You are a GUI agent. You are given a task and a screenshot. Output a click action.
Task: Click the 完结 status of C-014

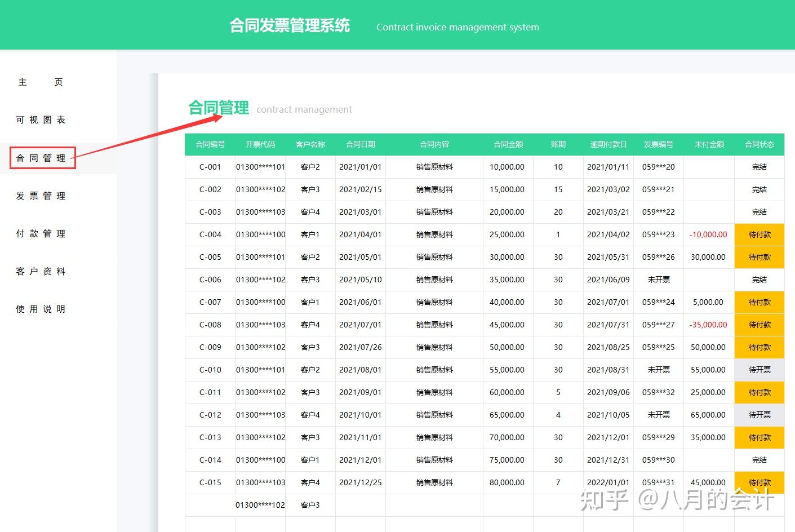pyautogui.click(x=760, y=460)
